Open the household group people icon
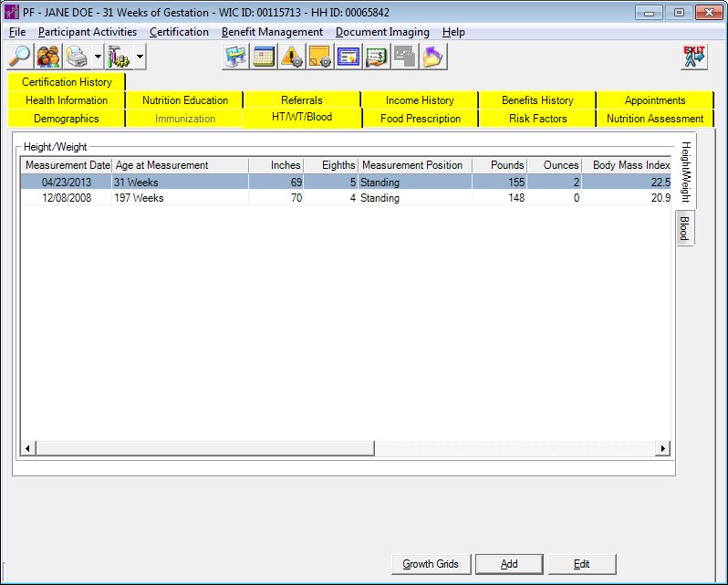728x585 pixels. [x=48, y=57]
